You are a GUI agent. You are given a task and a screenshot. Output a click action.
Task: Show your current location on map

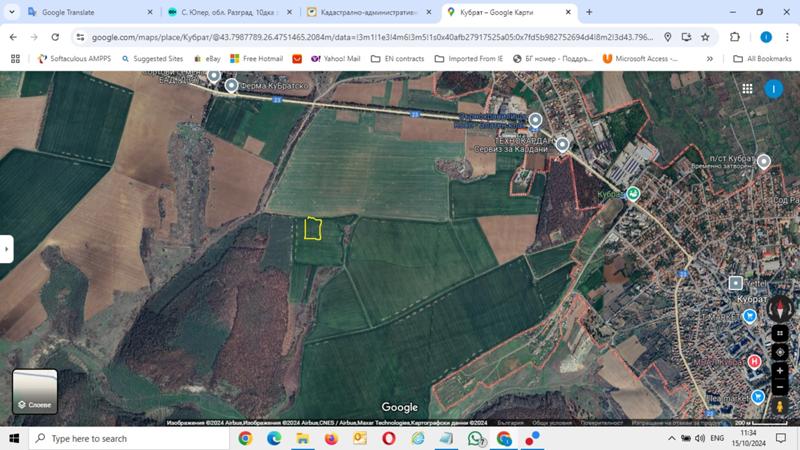pos(780,352)
